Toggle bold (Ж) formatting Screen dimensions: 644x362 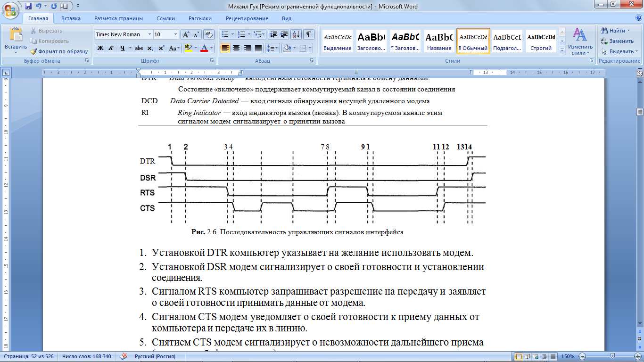(100, 48)
